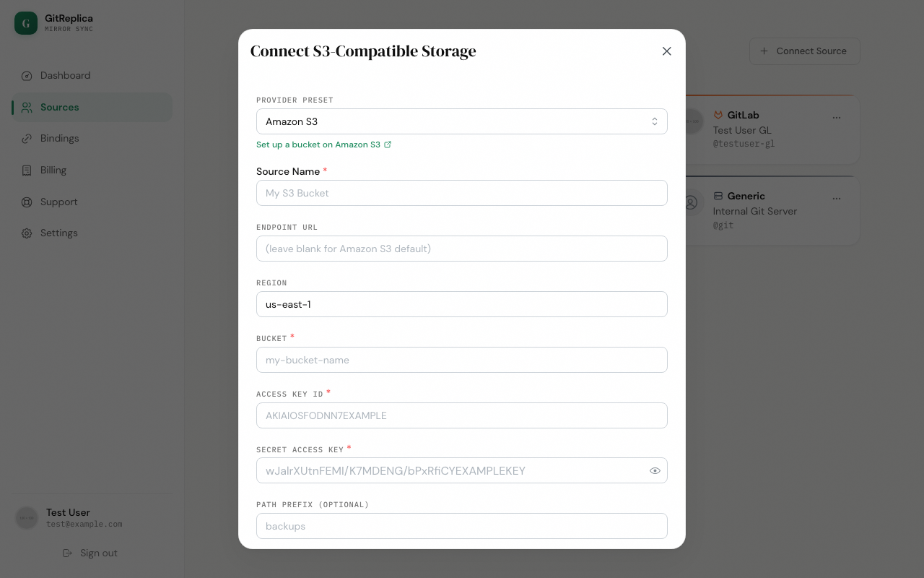Open the Set up a bucket on Amazon S3 link

pos(323,144)
